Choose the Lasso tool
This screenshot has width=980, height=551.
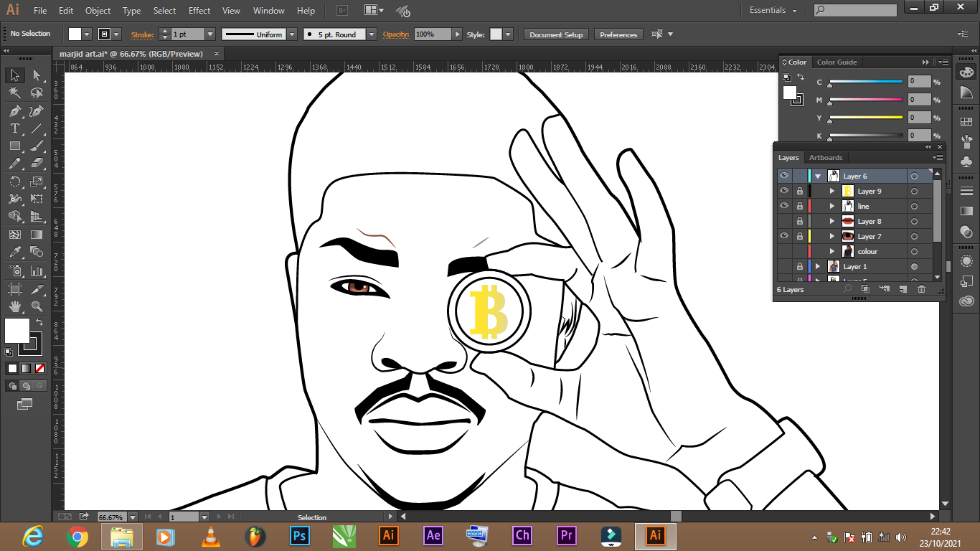click(x=37, y=93)
